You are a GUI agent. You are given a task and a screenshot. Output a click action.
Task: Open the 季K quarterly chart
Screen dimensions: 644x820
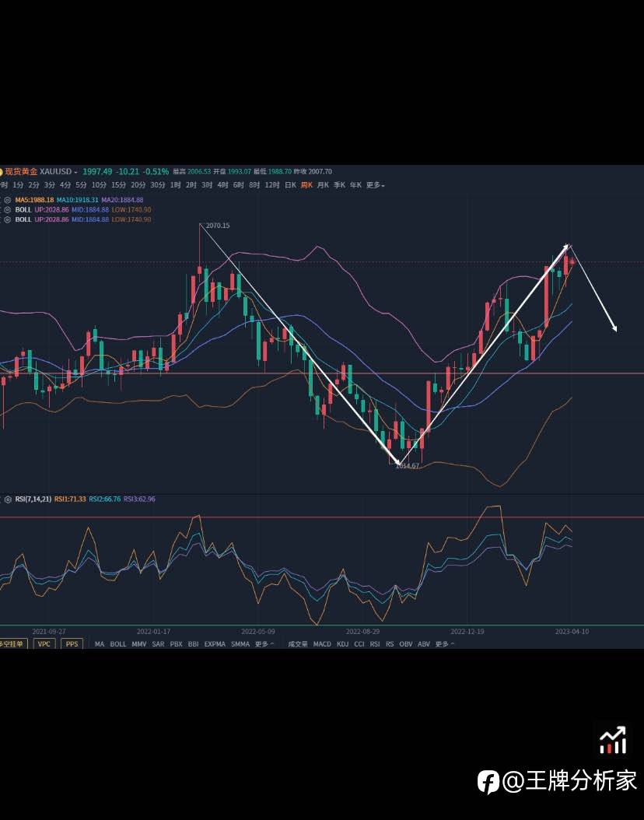pyautogui.click(x=339, y=185)
